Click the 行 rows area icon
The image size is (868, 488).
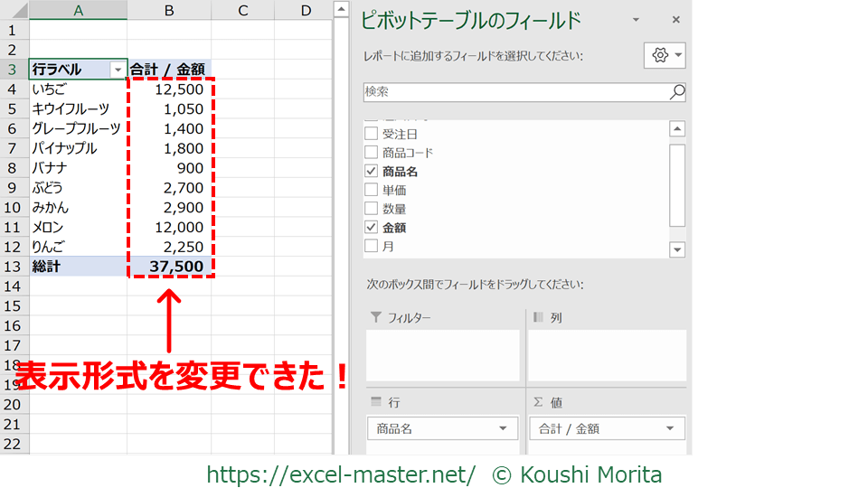tap(377, 402)
